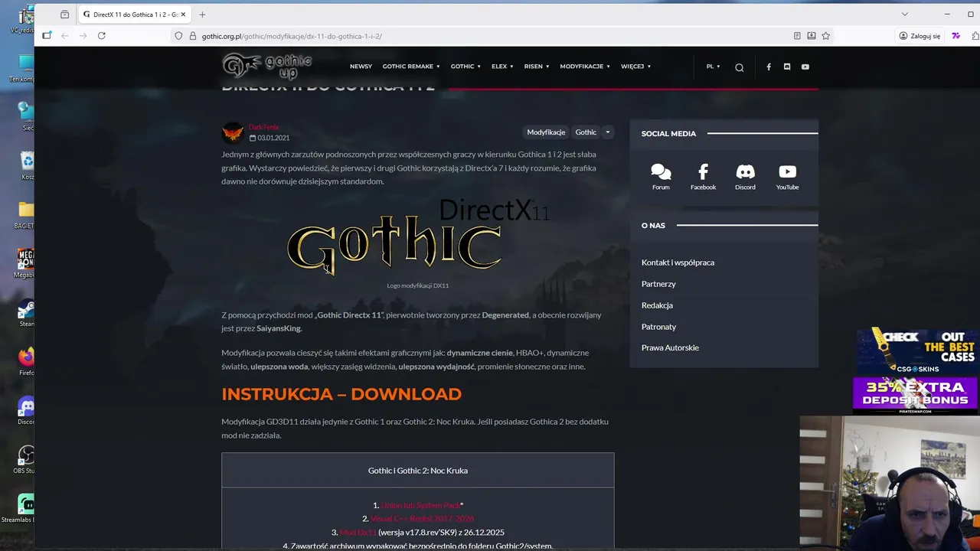980x551 pixels.
Task: Open the DarkFenix author link
Action: pyautogui.click(x=263, y=127)
